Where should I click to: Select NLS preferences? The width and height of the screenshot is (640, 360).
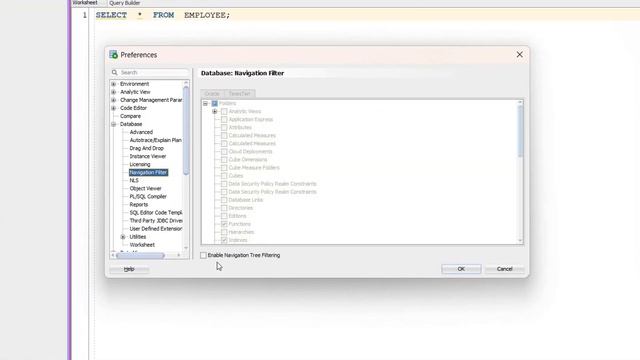(x=134, y=180)
